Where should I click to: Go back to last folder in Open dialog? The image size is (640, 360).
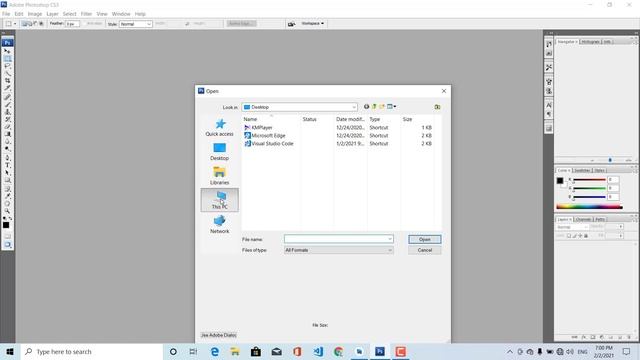click(367, 107)
